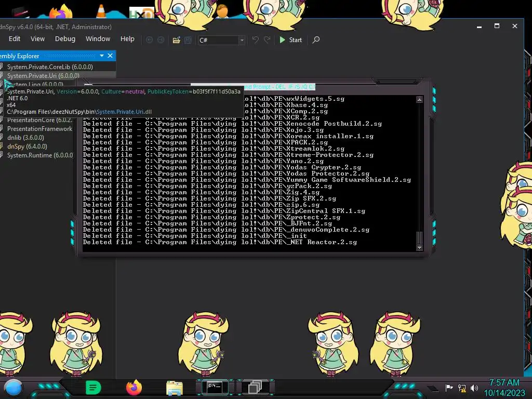Click the Command Prompt title bar
The height and width of the screenshot is (399, 532).
[x=253, y=87]
